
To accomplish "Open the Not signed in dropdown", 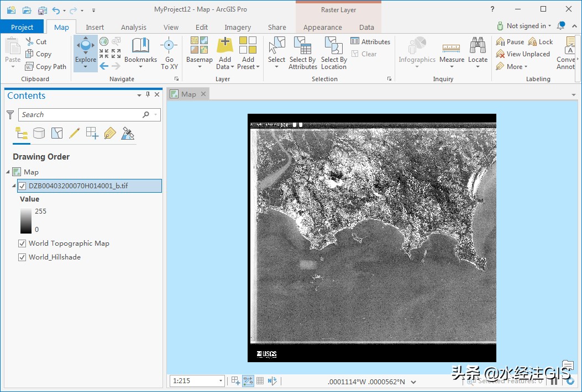I will click(x=525, y=25).
